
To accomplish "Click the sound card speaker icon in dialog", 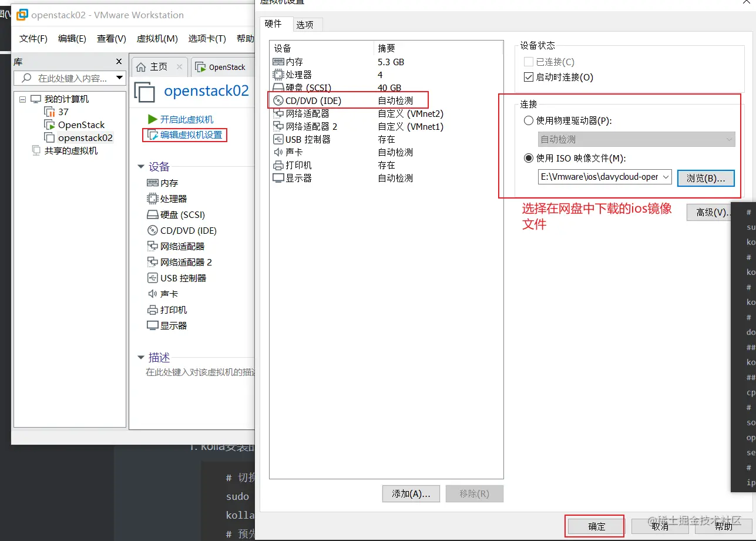I will (x=278, y=152).
